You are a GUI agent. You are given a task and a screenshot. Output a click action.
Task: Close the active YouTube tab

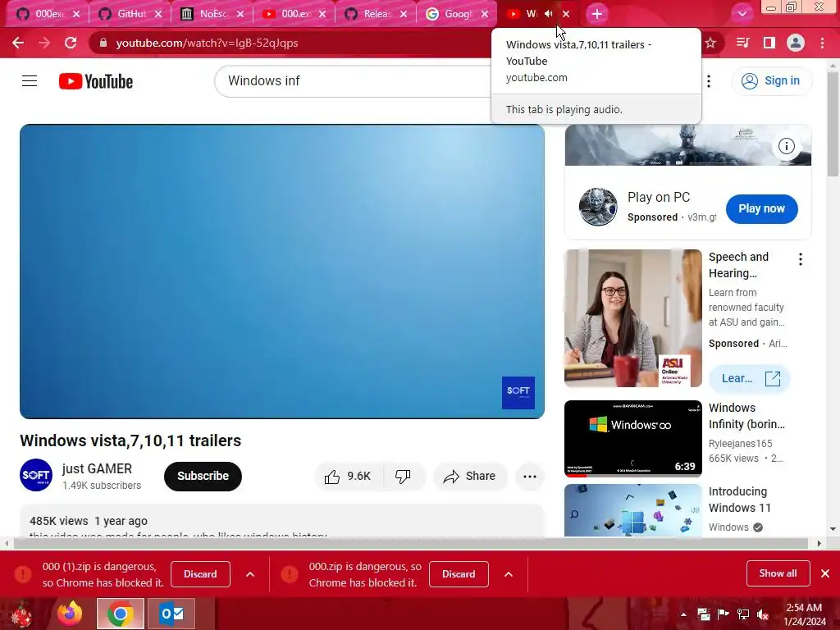coord(566,14)
